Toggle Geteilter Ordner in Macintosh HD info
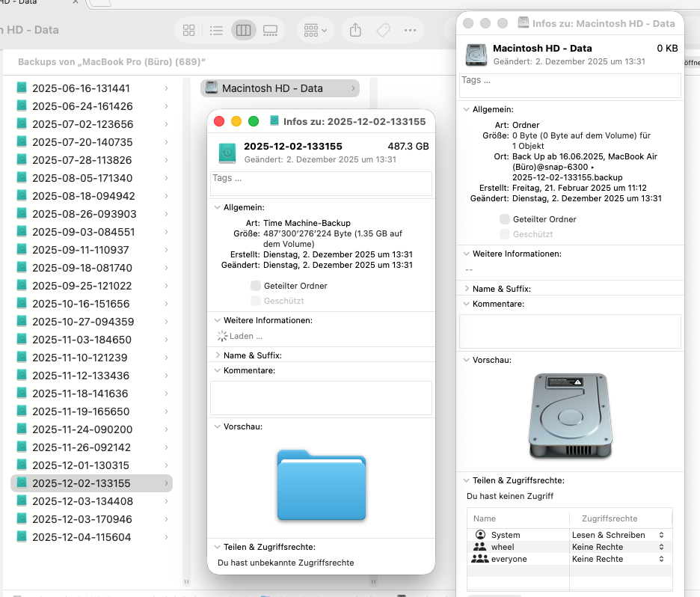 pos(505,219)
